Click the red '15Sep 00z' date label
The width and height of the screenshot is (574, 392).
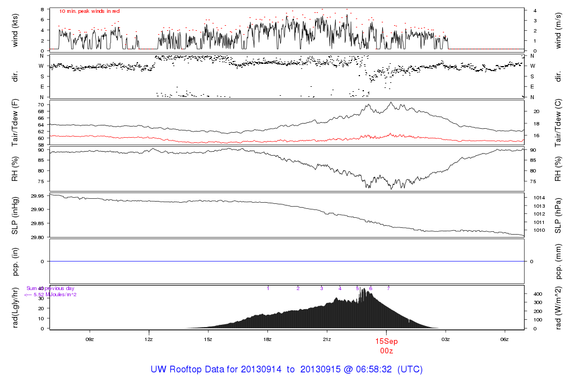coord(386,346)
